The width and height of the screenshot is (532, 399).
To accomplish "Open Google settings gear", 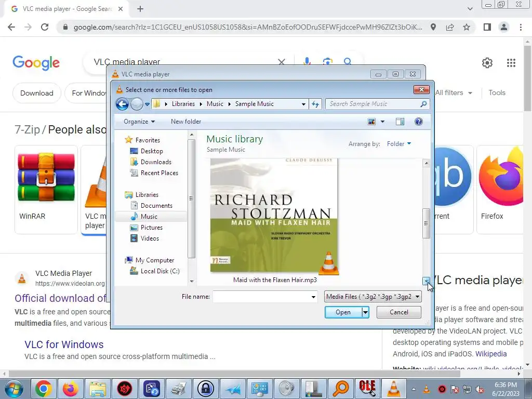I will [487, 63].
